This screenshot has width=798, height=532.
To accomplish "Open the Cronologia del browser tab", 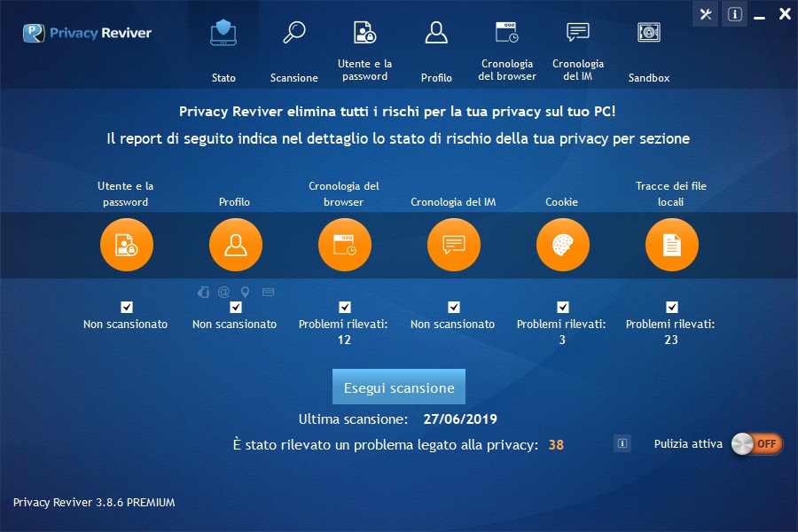I will point(507,50).
